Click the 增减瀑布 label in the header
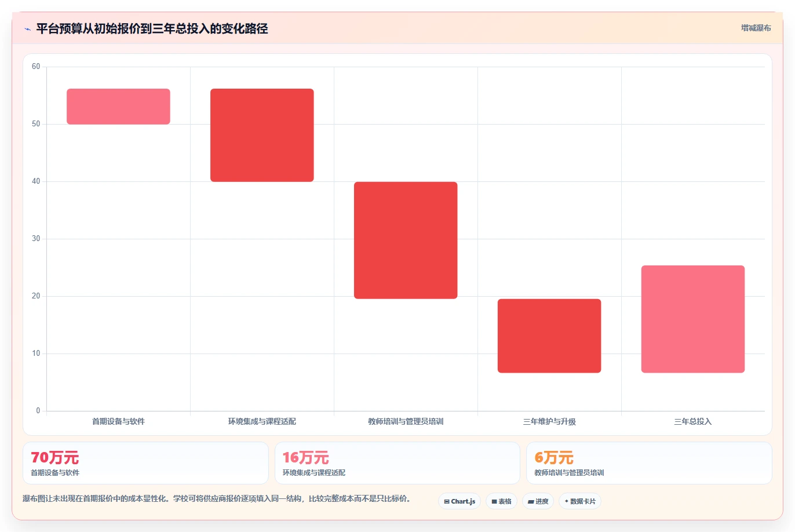This screenshot has width=795, height=532. pyautogui.click(x=756, y=28)
